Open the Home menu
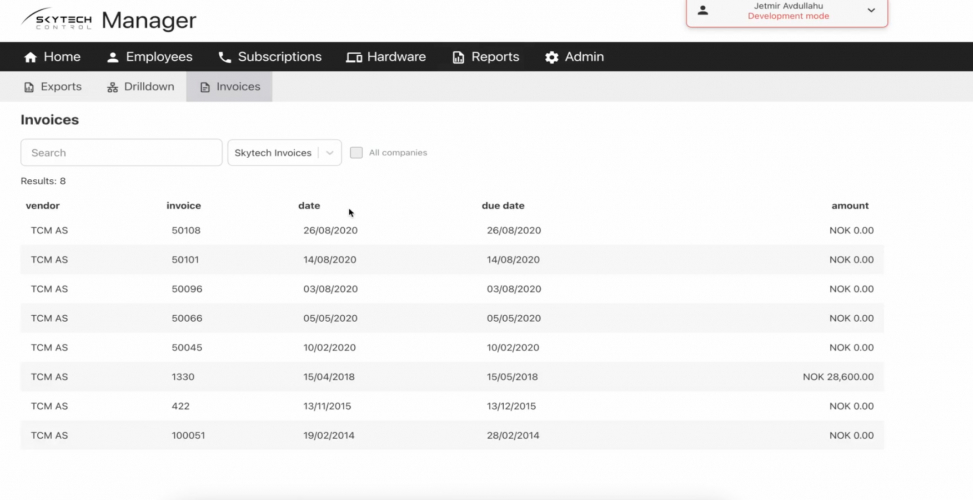Viewport: 973px width, 500px height. 52,57
